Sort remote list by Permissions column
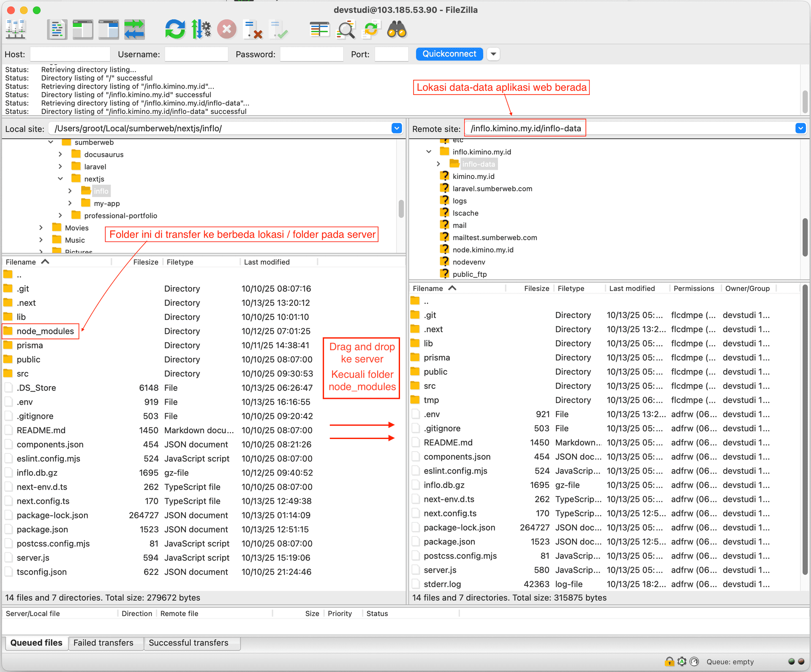811x672 pixels. coord(694,288)
